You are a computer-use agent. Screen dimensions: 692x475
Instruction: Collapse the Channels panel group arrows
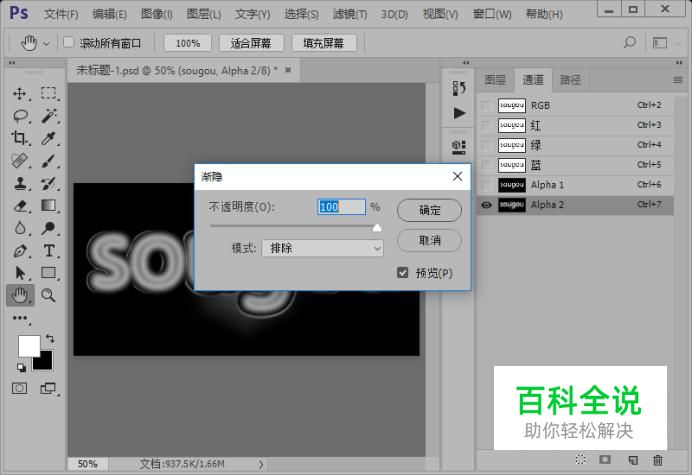coord(679,63)
